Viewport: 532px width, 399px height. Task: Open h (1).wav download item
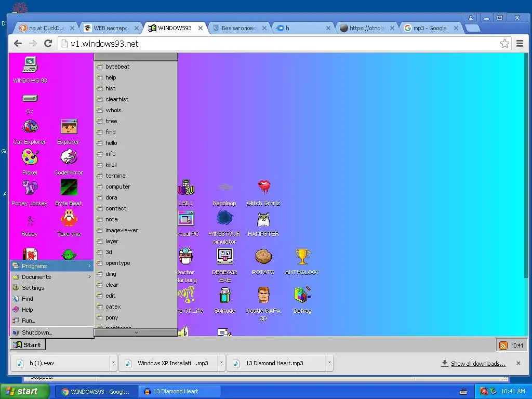pos(60,363)
